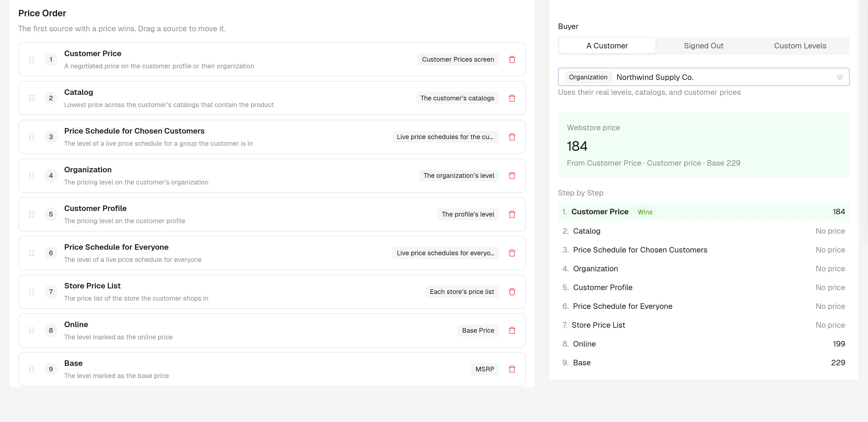The width and height of the screenshot is (868, 422).
Task: Grab the Customer Price drag handle
Action: point(31,59)
